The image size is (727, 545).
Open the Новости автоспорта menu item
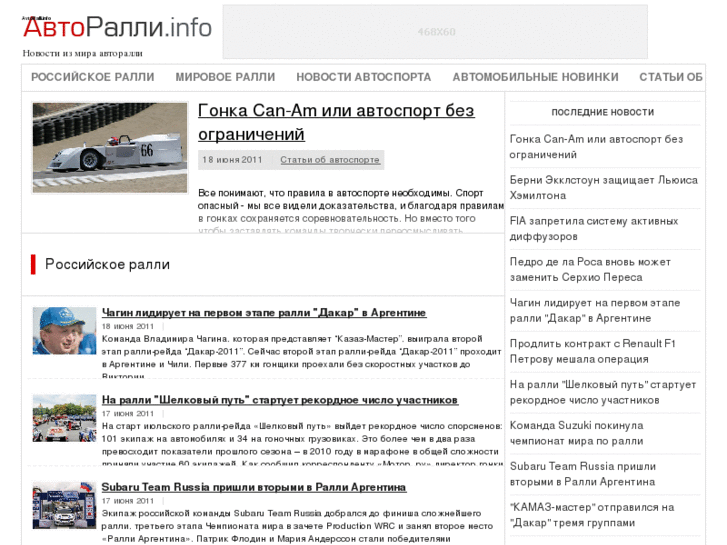364,77
